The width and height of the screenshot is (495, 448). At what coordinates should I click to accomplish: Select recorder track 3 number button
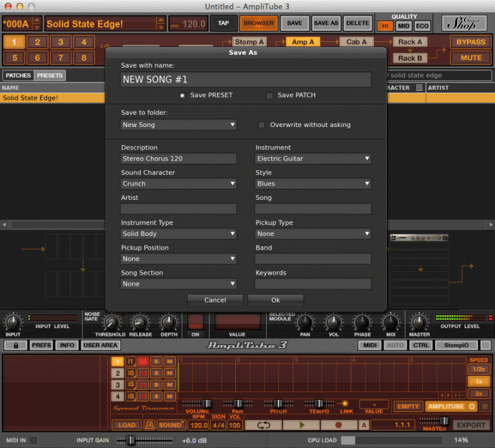pos(117,385)
